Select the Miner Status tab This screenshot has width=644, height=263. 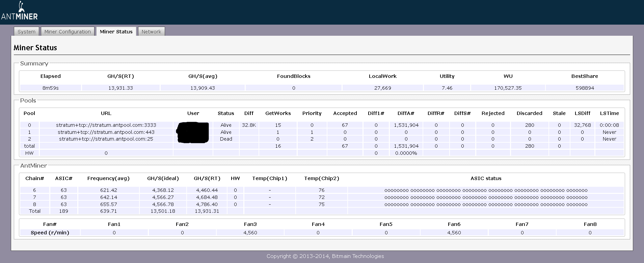[116, 31]
